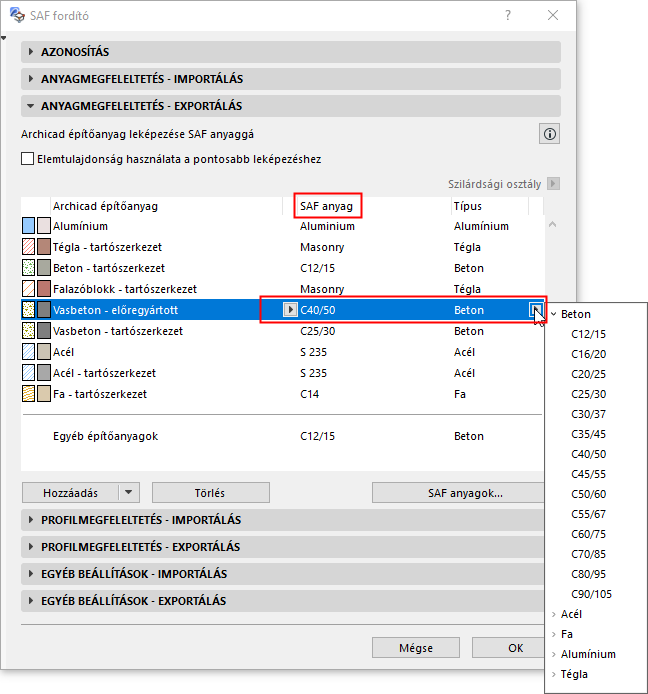Confirm with the OK button
Screen dimensions: 648x694
point(508,648)
